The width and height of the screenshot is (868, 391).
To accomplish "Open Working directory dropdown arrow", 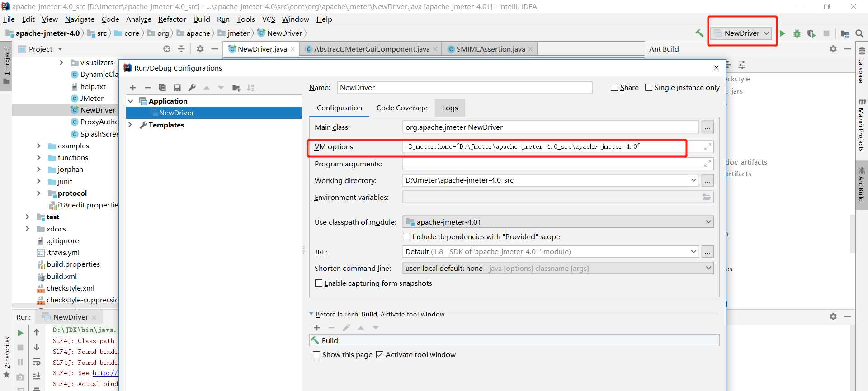I will 693,180.
